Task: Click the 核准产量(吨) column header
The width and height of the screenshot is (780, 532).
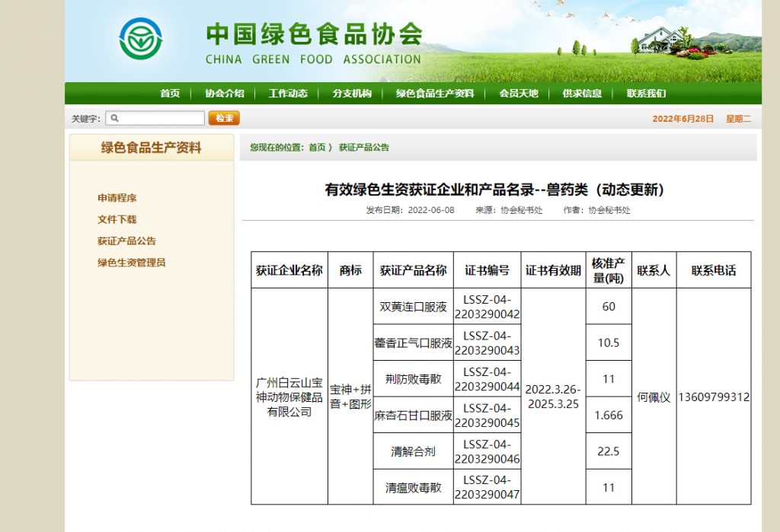Action: tap(609, 270)
